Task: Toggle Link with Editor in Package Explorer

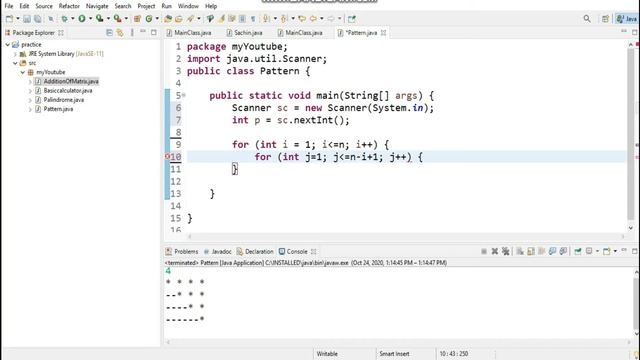Action: pos(120,33)
